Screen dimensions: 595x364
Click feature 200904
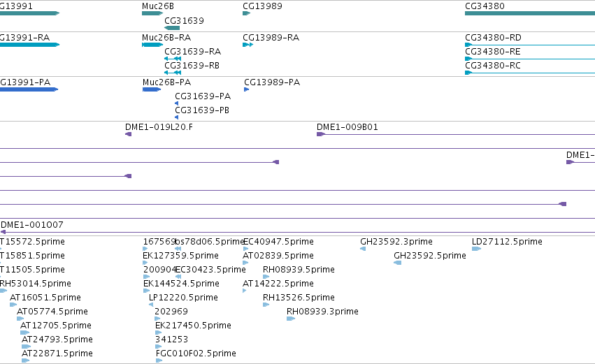[x=159, y=270]
